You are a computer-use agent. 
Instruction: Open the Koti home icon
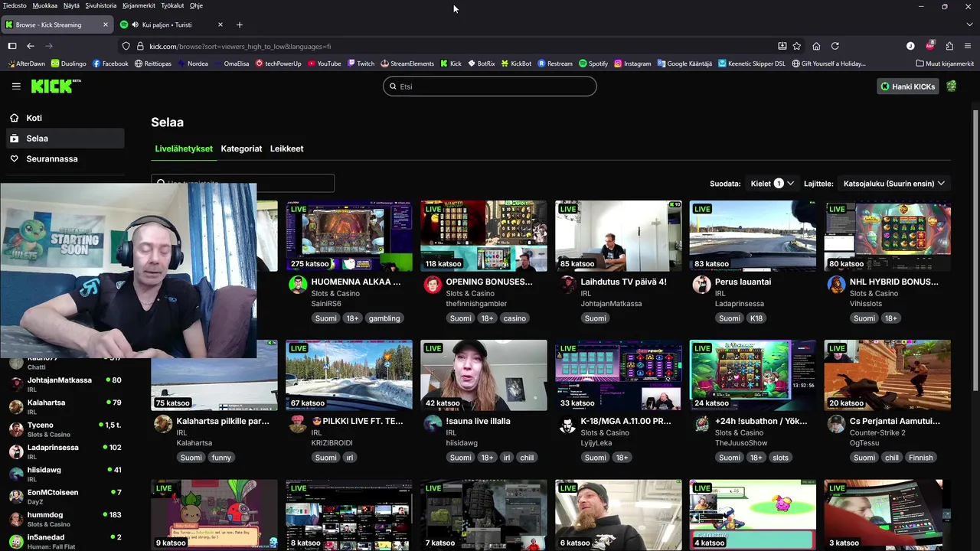[x=14, y=118]
